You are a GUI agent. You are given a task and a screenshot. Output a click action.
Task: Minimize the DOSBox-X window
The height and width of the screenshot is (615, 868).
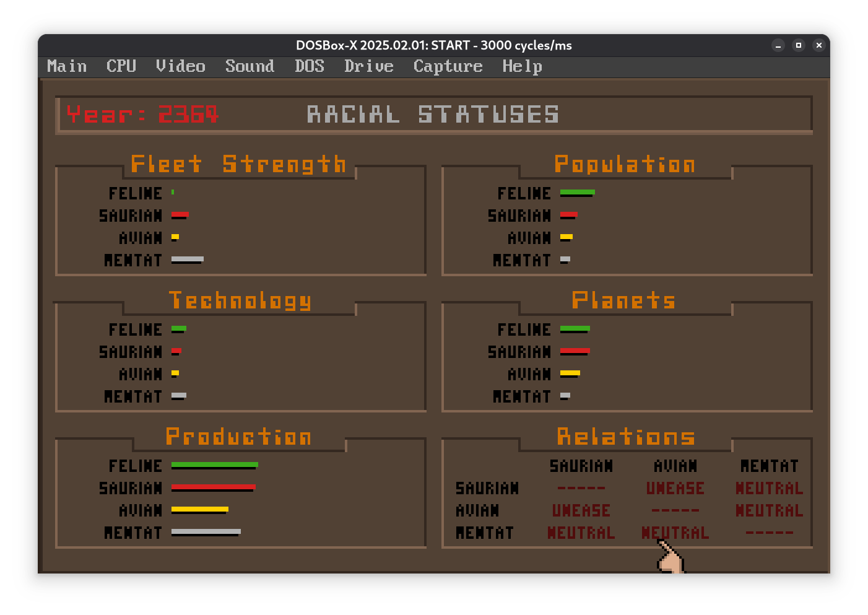778,45
